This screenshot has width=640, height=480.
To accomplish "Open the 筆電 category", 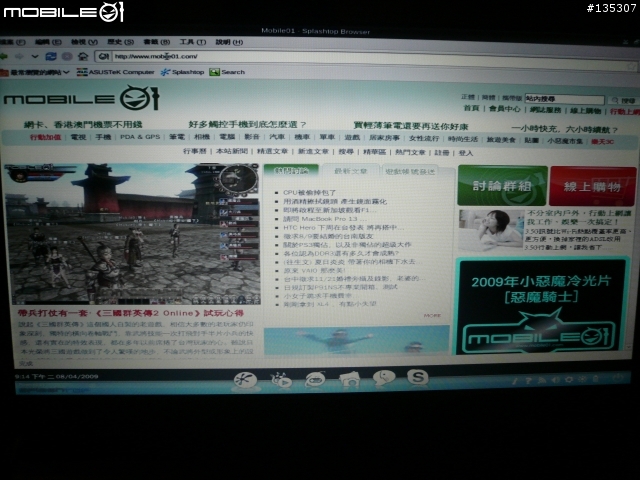I will click(177, 137).
